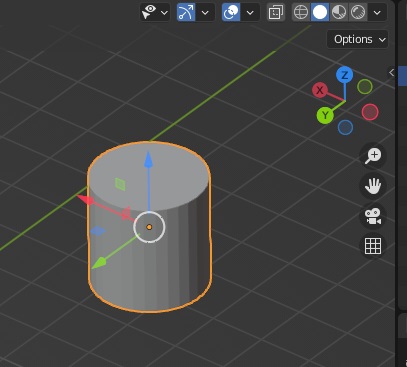This screenshot has width=407, height=367.
Task: Click the X axis in navigation gizmo
Action: 320,90
